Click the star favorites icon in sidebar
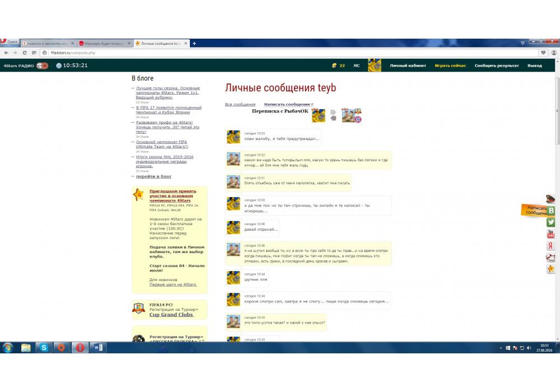The width and height of the screenshot is (560, 392). (551, 269)
